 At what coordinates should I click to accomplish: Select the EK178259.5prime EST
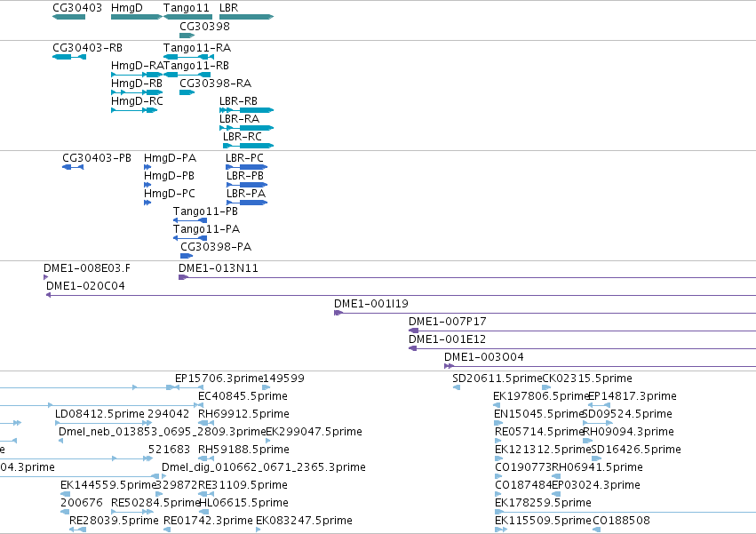point(625,512)
